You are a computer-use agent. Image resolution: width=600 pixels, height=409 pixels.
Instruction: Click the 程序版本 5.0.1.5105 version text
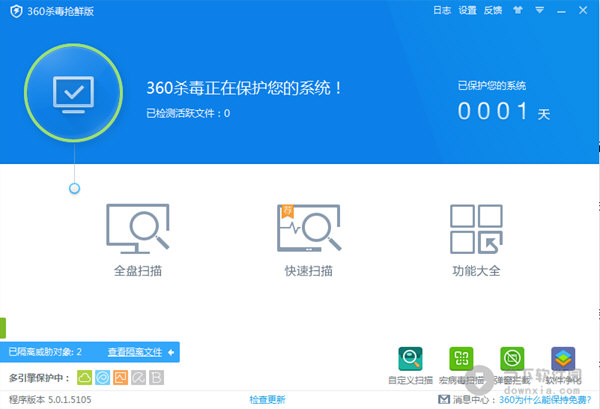(x=50, y=400)
